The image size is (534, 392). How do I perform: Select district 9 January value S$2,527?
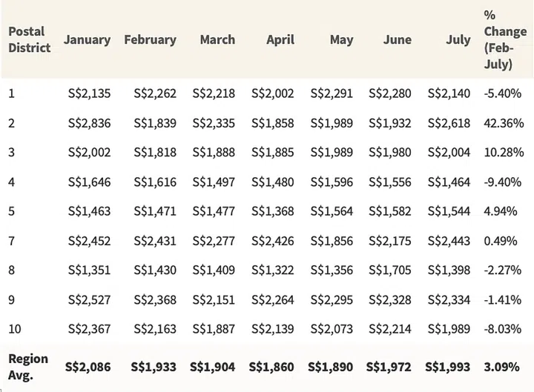(x=89, y=299)
